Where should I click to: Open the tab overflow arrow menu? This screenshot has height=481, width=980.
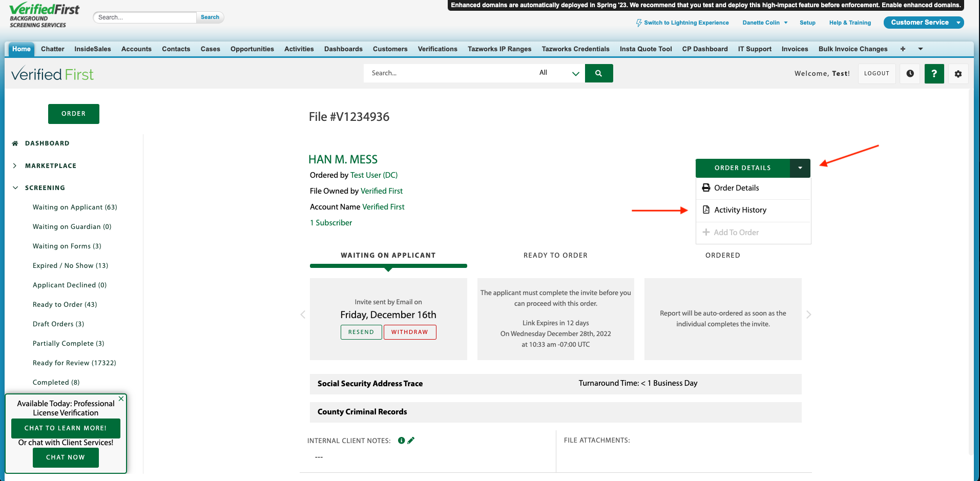pos(920,49)
